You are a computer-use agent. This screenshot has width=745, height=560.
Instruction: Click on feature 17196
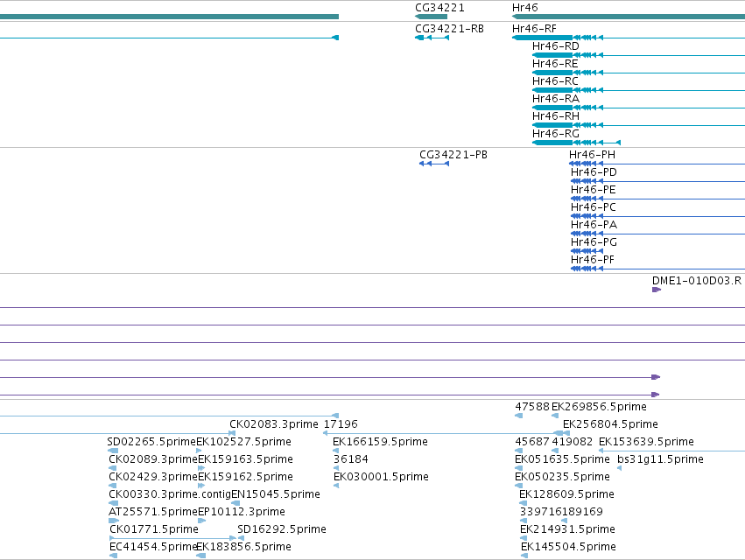pos(341,424)
